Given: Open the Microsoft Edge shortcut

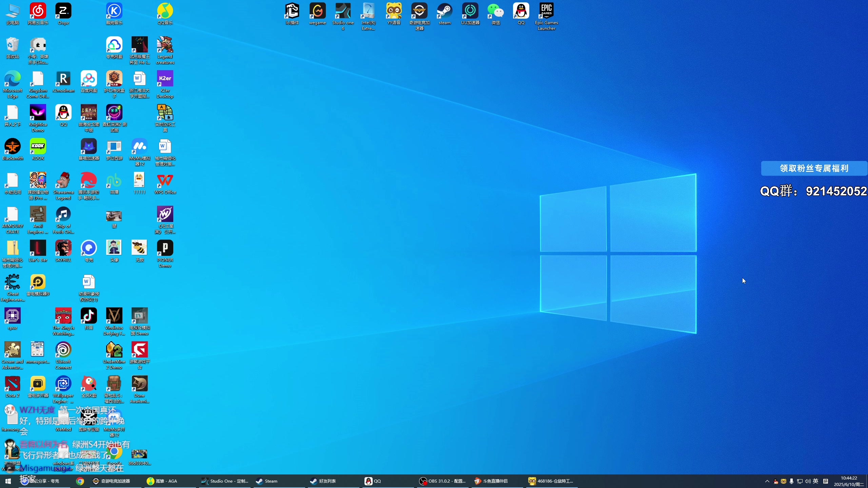Looking at the screenshot, I should tap(13, 85).
